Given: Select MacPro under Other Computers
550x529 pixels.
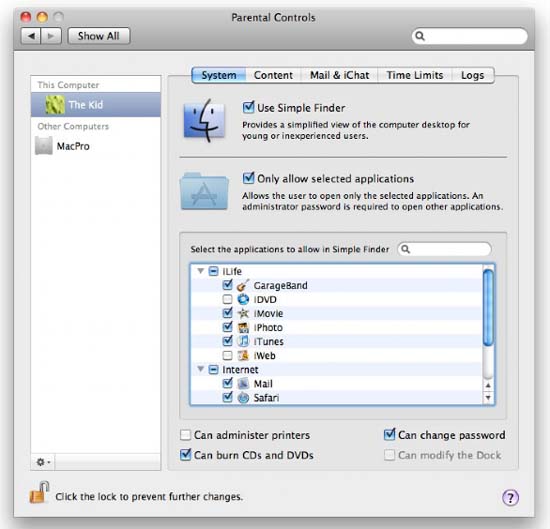Looking at the screenshot, I should click(x=96, y=146).
